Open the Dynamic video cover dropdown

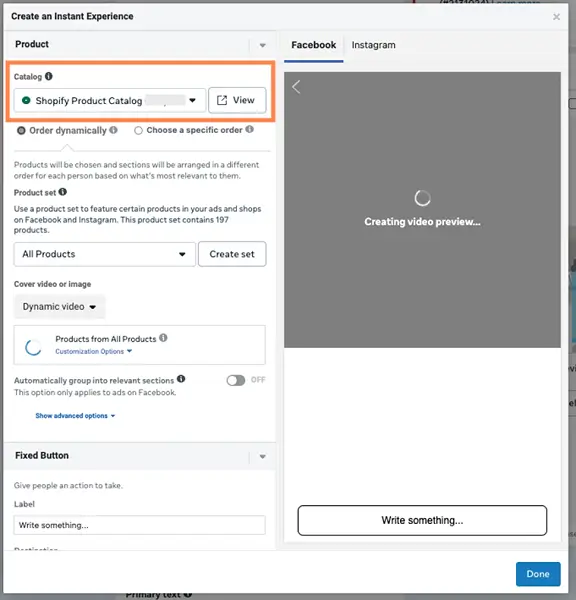(60, 307)
